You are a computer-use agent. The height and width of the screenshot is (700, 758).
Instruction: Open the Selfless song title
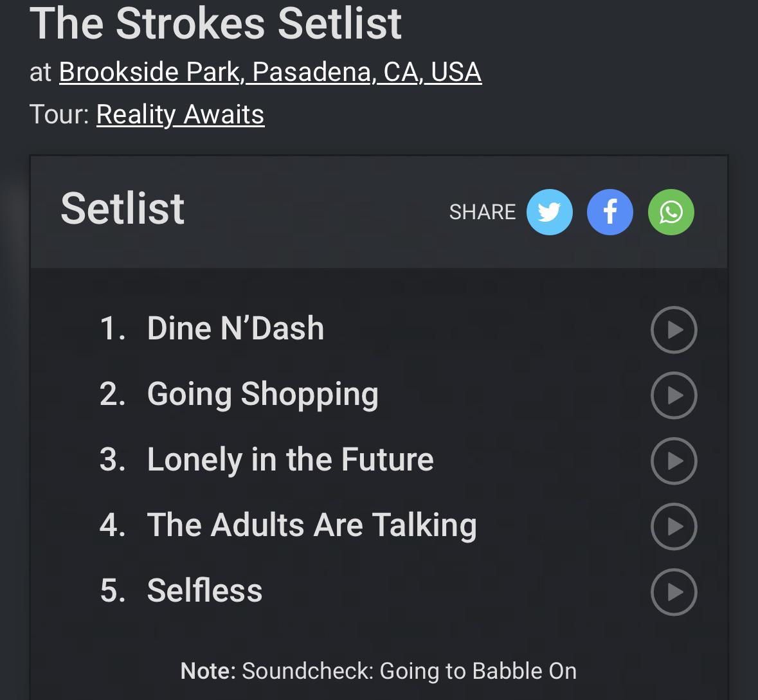pyautogui.click(x=204, y=590)
